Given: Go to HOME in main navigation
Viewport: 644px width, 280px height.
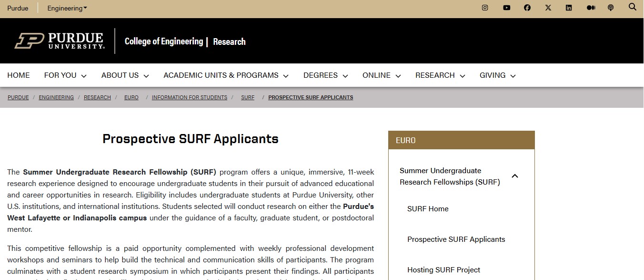Looking at the screenshot, I should click(19, 75).
